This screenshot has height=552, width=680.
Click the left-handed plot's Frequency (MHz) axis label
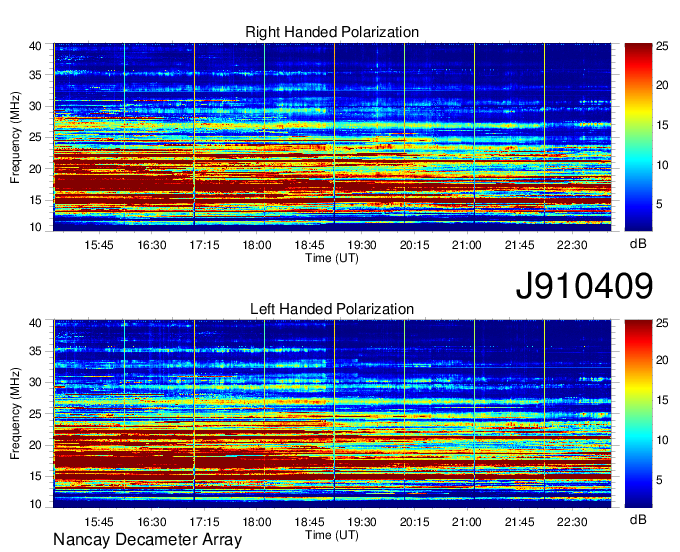pos(15,414)
